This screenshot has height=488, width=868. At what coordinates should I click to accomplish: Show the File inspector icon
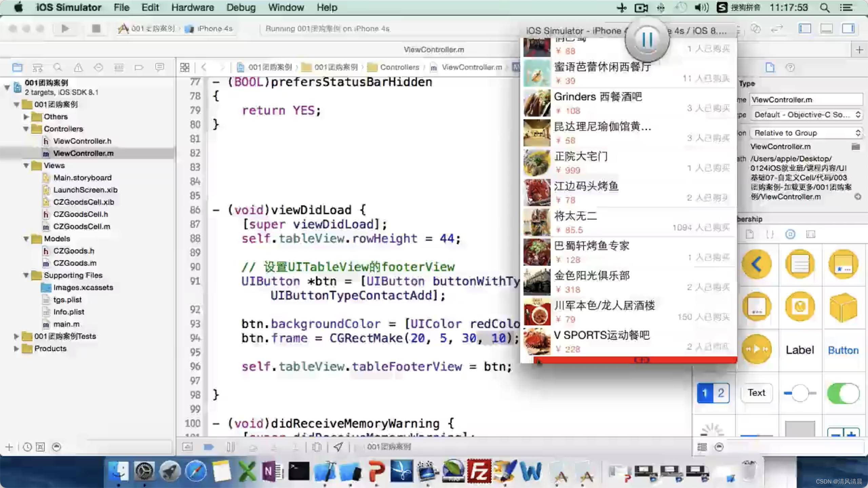(770, 67)
